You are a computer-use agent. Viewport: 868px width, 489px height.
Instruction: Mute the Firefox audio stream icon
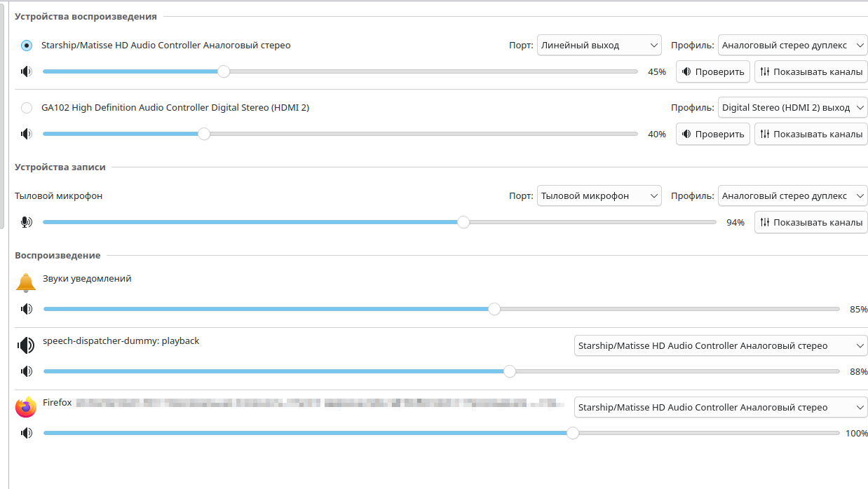pos(27,433)
